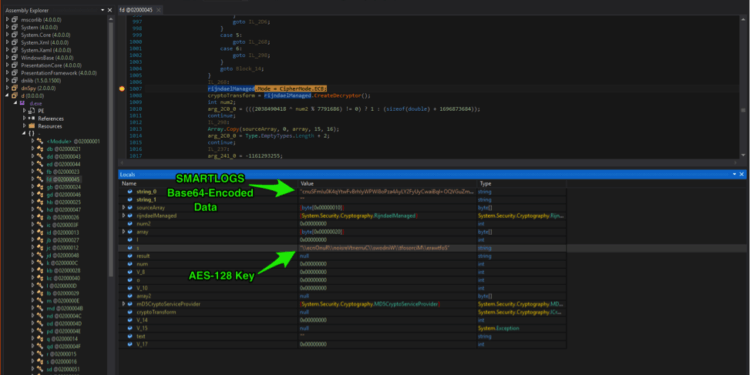750x375 pixels.
Task: Click the mscorlib assembly icon
Action: (14, 20)
